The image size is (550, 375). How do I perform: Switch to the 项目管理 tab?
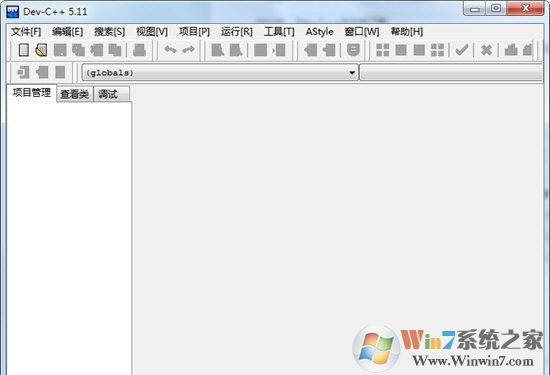(x=32, y=93)
